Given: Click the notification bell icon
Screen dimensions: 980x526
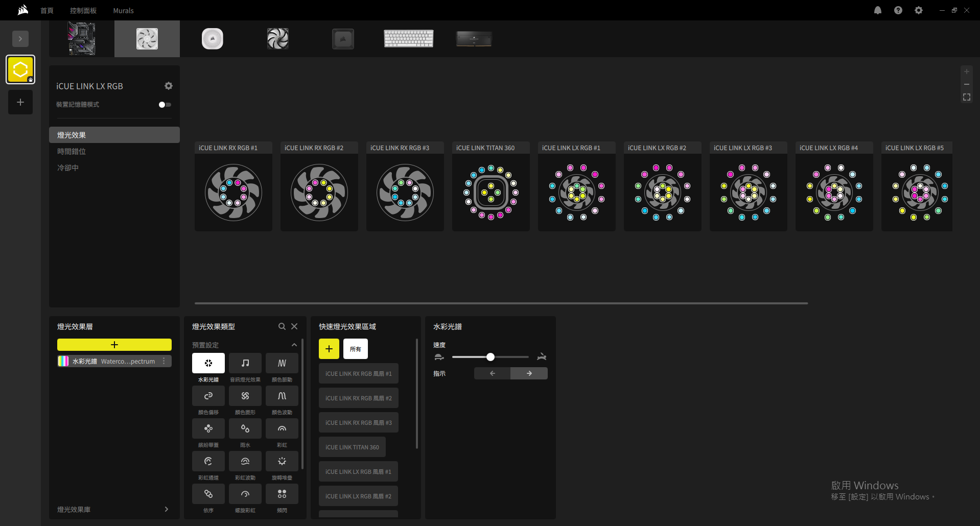Looking at the screenshot, I should [x=878, y=10].
